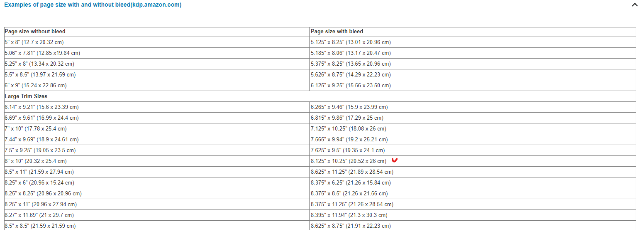
Task: Click the 6.125" x 9.25" bleed size cell
Action: pos(351,86)
